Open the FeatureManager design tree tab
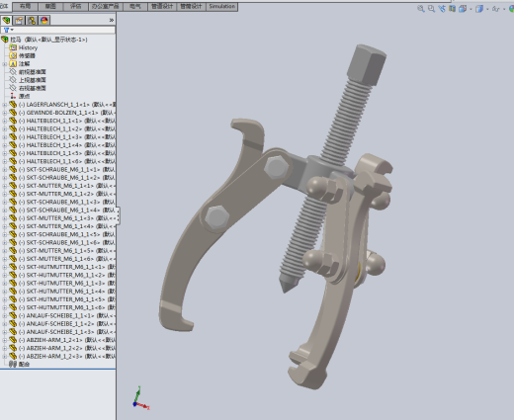The height and width of the screenshot is (420, 514). pos(6,21)
